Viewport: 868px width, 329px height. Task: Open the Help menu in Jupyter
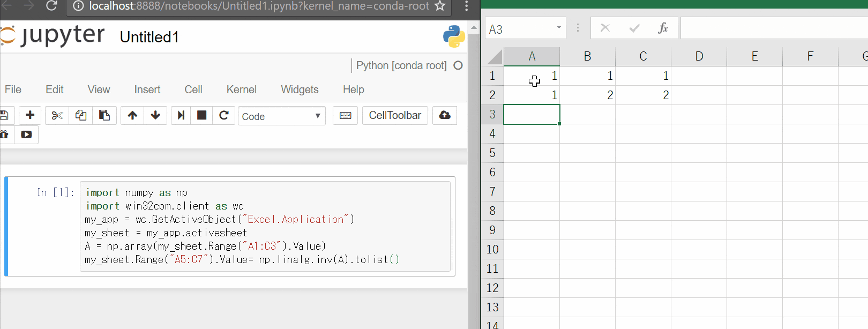354,89
